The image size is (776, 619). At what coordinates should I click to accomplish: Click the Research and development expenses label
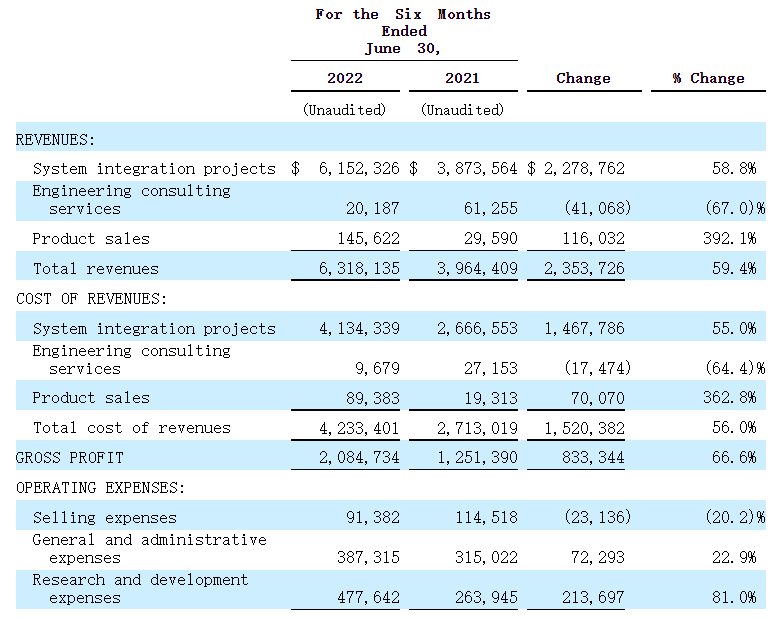click(139, 588)
